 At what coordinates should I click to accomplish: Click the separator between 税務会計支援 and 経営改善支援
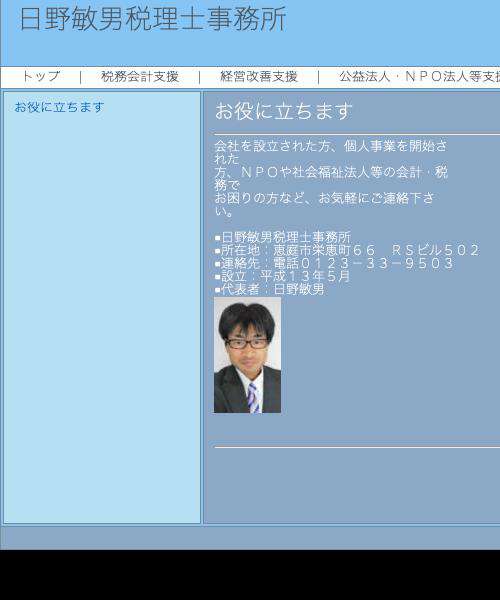pos(200,77)
